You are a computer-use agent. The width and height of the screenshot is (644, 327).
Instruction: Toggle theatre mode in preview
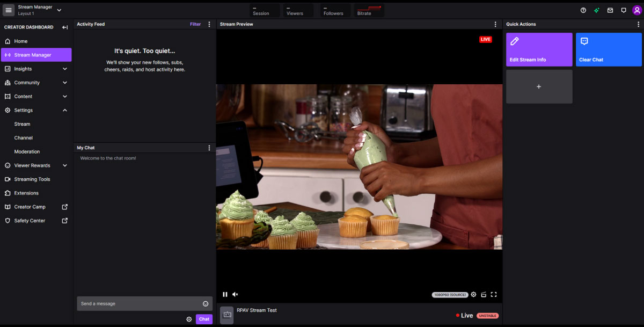pyautogui.click(x=484, y=294)
